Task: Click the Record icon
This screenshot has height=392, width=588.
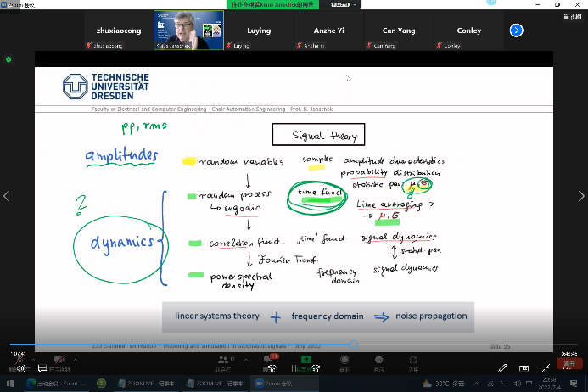Action: point(344,362)
